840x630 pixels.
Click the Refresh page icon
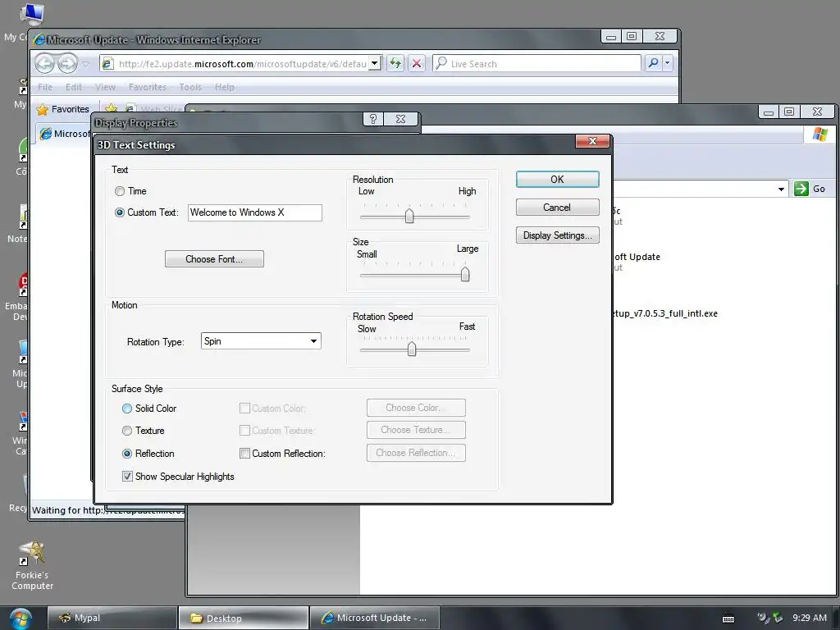[x=395, y=64]
